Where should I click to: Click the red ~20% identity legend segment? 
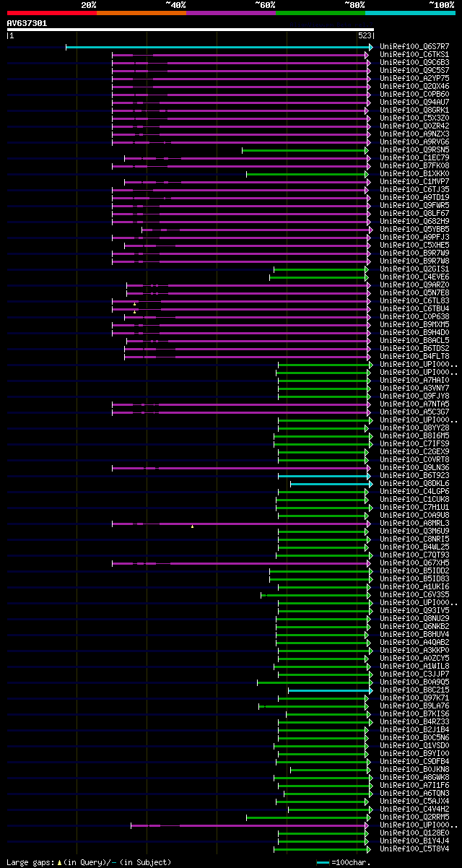tap(52, 12)
